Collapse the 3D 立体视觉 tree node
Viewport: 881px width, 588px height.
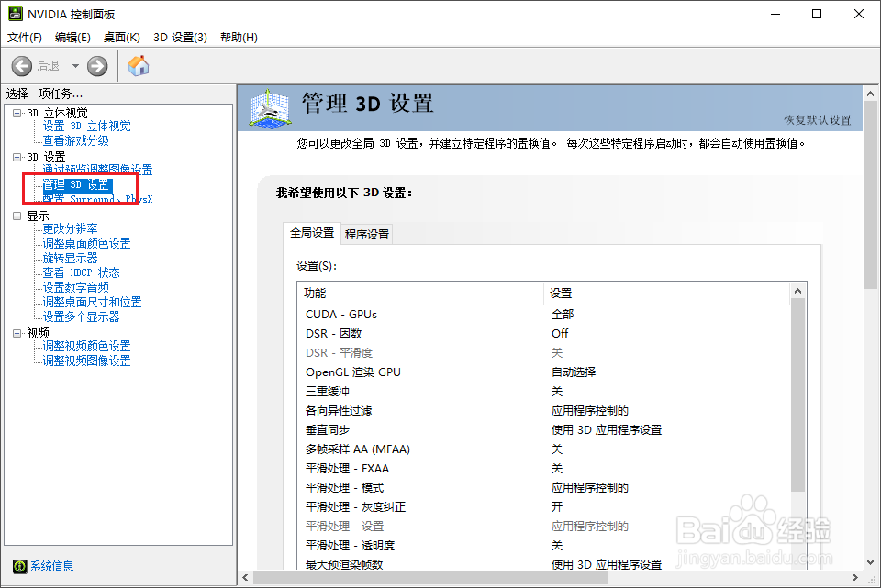point(17,113)
